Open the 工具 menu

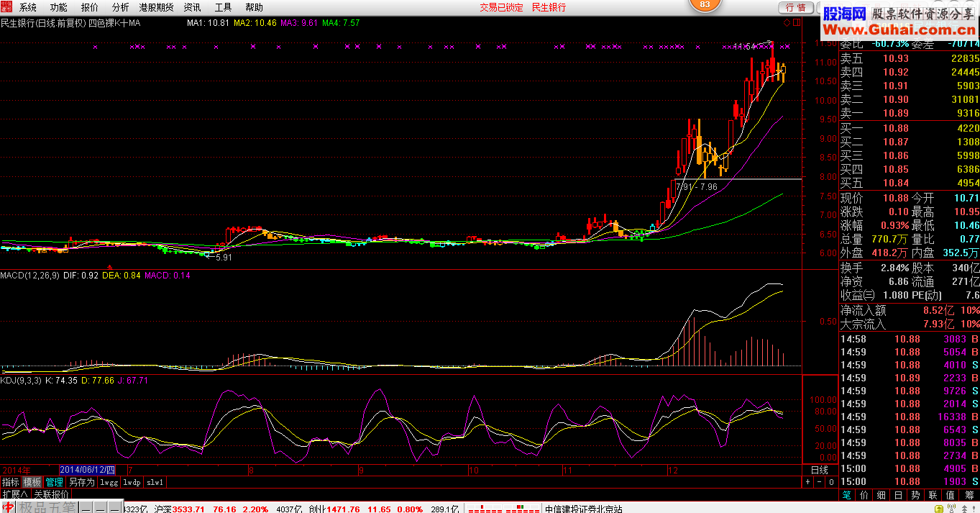223,7
